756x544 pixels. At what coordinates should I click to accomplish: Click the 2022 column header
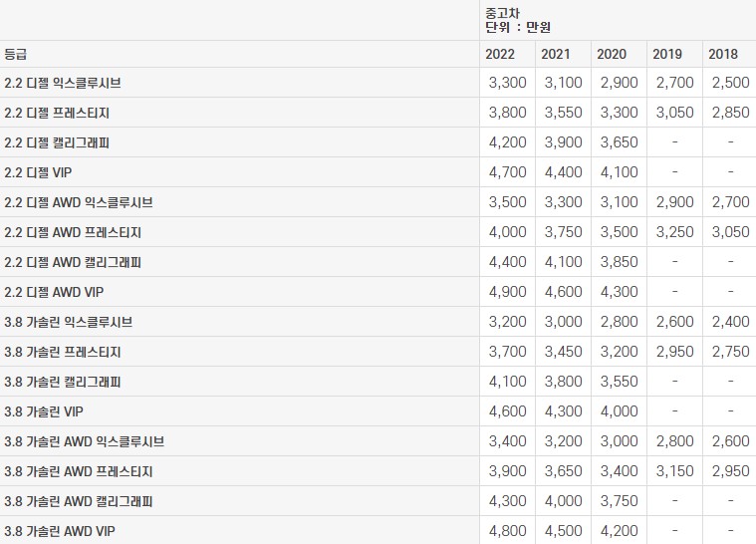500,54
